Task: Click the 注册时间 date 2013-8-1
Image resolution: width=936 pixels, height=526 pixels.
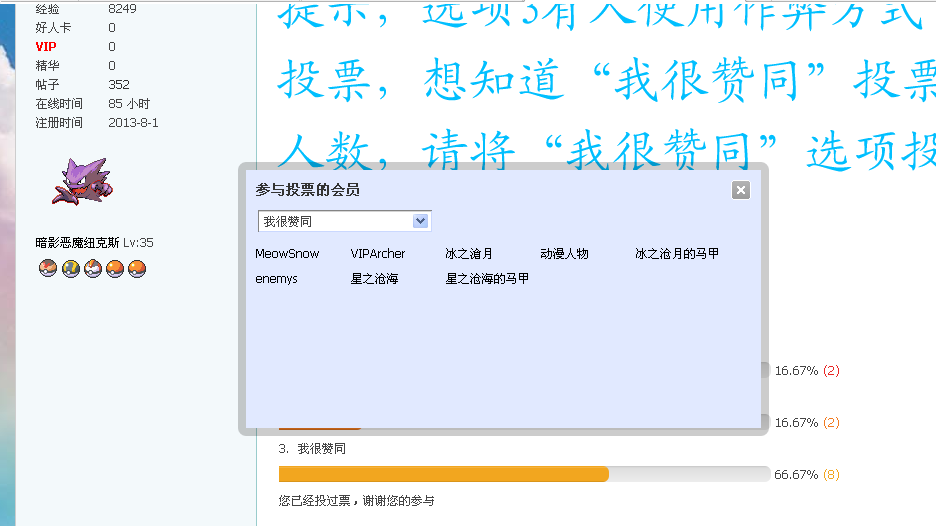Action: coord(133,123)
